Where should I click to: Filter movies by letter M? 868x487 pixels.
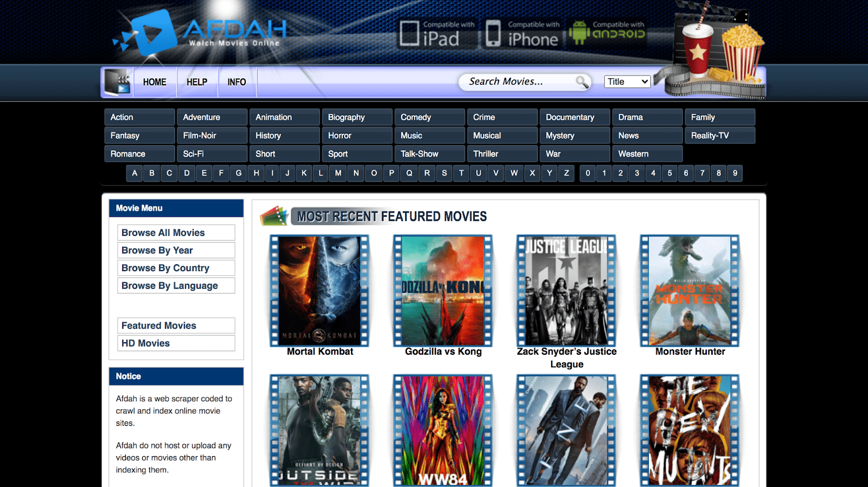pos(338,173)
